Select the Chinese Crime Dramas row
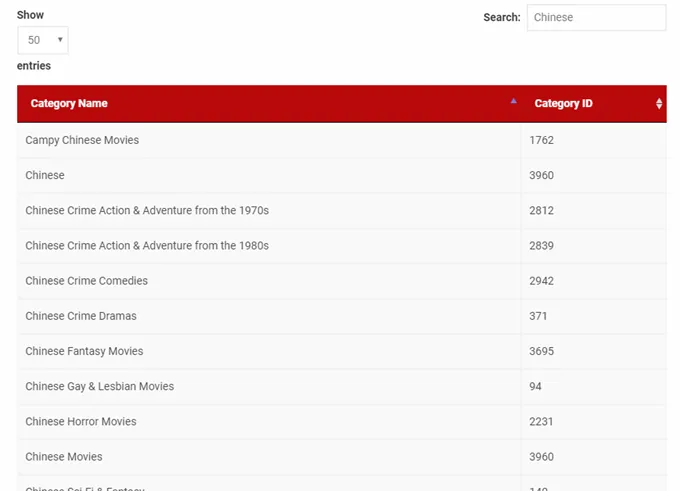Screen dimensions: 680x491 (x=81, y=316)
